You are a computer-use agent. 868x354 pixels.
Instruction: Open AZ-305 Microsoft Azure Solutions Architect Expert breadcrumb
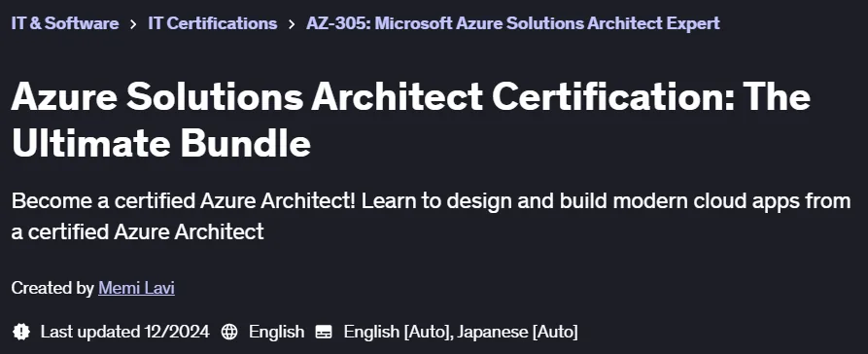pos(513,23)
